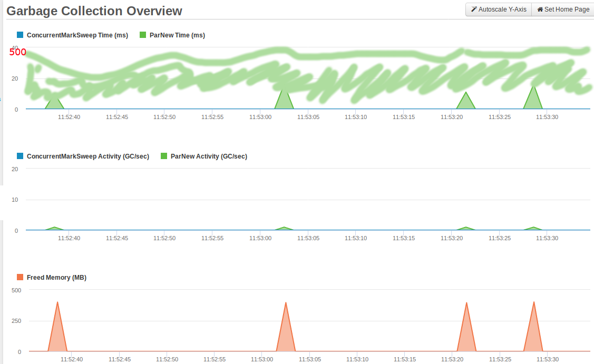Click ParNew Activity bump after 11:53:20

coord(465,229)
